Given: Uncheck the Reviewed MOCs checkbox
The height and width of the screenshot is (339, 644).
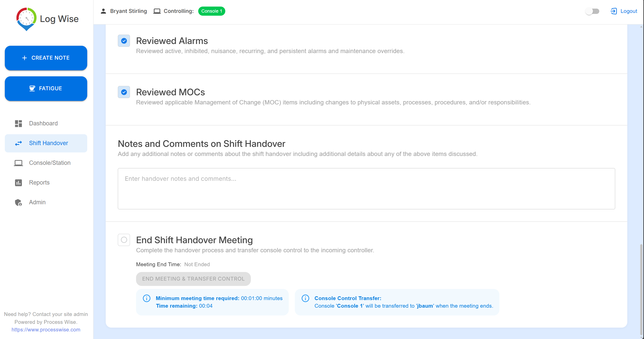Looking at the screenshot, I should pos(124,92).
